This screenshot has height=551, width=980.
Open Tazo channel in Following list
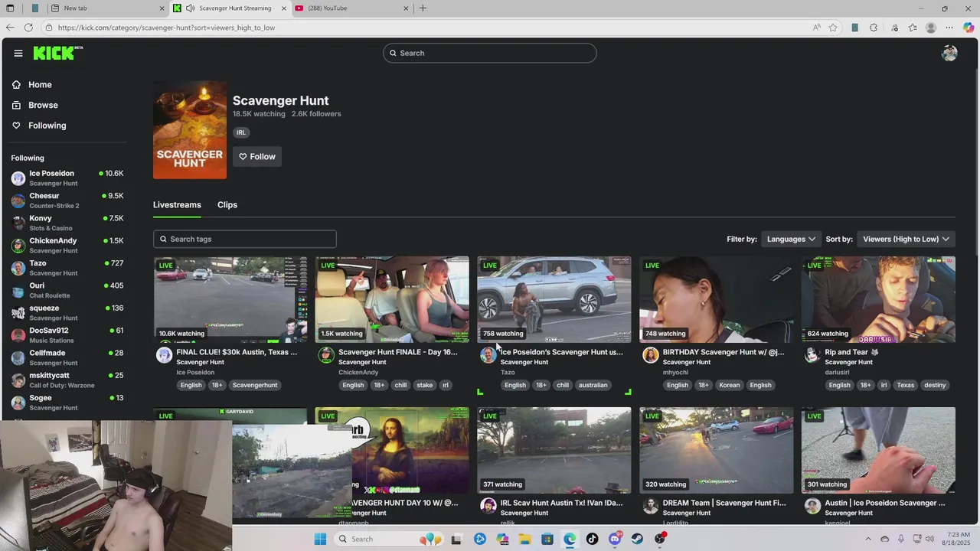point(67,268)
